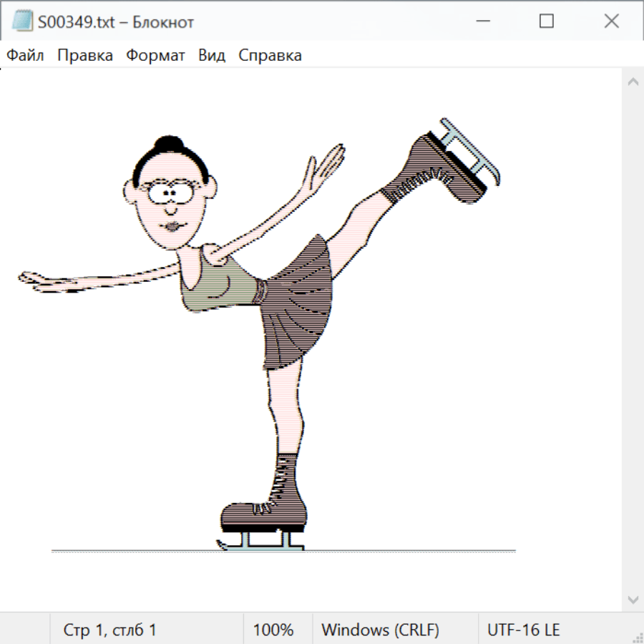Click the UTF-16 LE encoding indicator

(x=523, y=630)
